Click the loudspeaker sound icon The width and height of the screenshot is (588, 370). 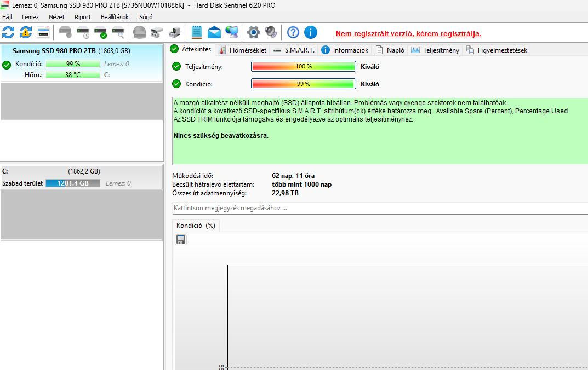pos(271,33)
